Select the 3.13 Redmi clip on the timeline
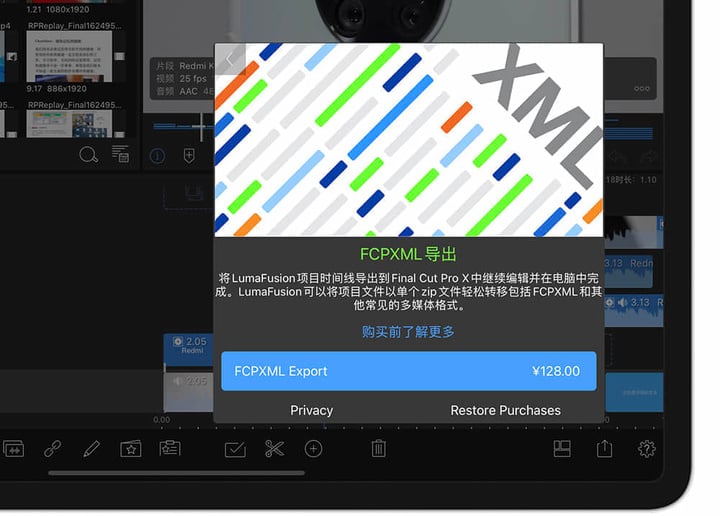This screenshot has height=516, width=720. point(628,271)
